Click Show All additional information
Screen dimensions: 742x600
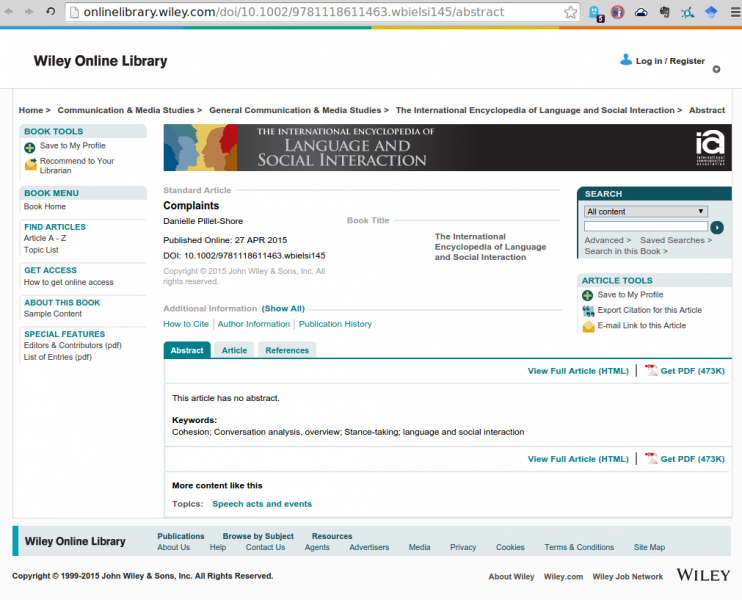pyautogui.click(x=283, y=309)
